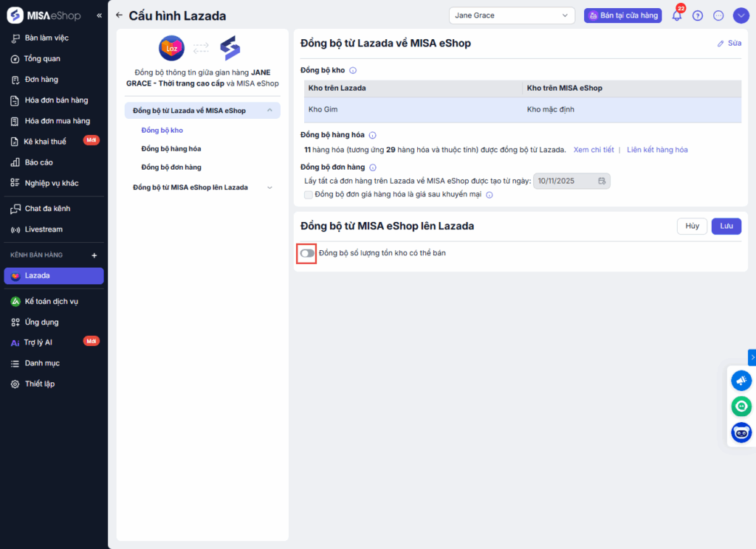Viewport: 756px width, 549px height.
Task: Open Trợ lý AI in sidebar
Action: pyautogui.click(x=38, y=342)
